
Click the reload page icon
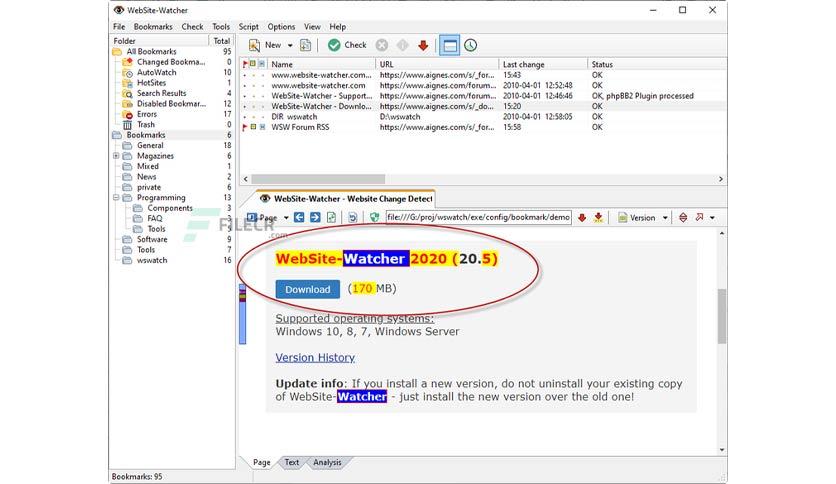coord(352,217)
